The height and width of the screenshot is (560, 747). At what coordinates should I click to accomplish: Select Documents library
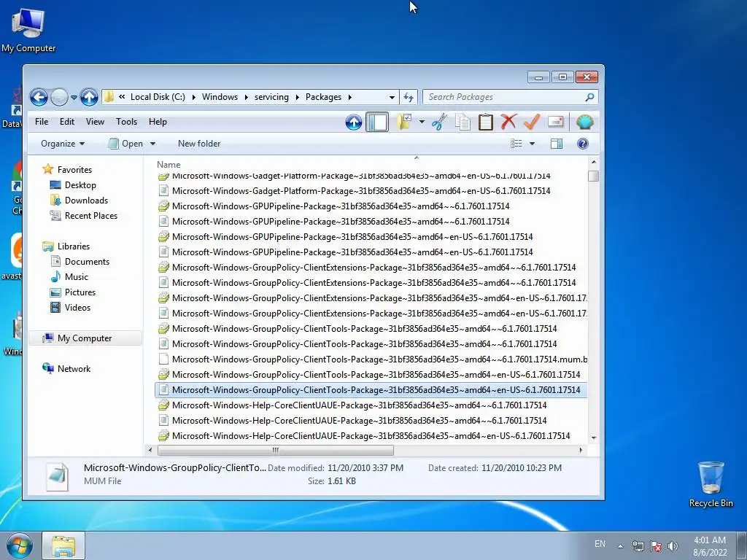[x=87, y=262]
